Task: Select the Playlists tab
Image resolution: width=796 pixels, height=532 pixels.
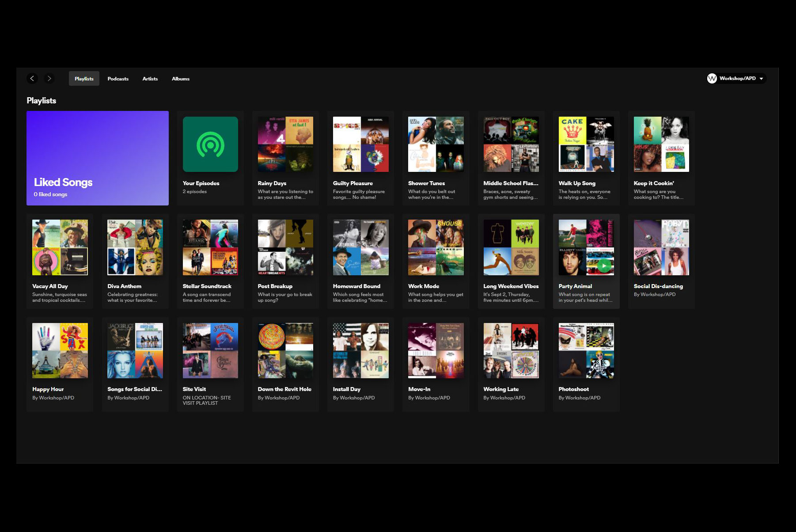Action: click(x=84, y=79)
